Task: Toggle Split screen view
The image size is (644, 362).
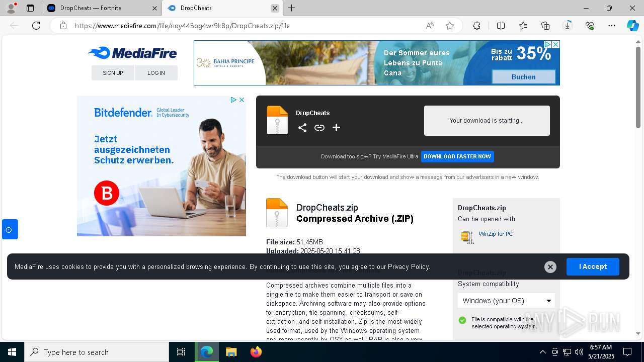Action: tap(501, 26)
